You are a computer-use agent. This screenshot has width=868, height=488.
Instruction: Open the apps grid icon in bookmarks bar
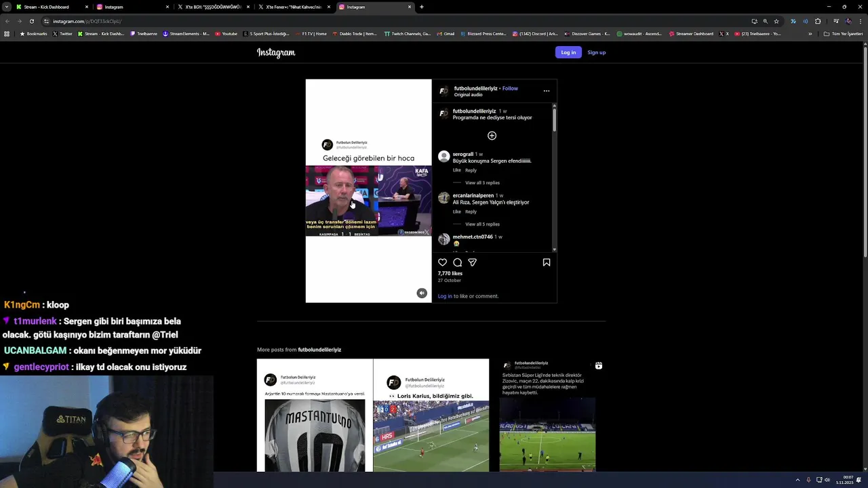point(7,33)
